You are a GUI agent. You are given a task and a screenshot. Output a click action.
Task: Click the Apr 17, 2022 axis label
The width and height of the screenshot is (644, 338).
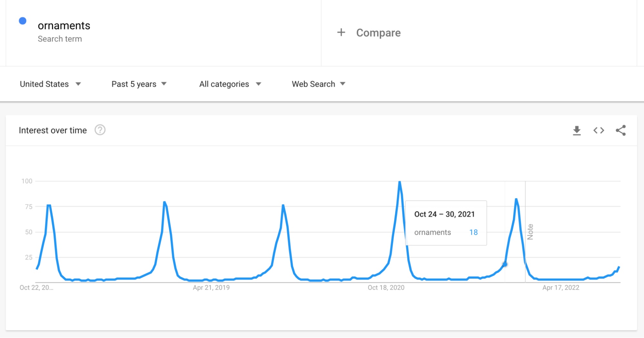(x=561, y=287)
